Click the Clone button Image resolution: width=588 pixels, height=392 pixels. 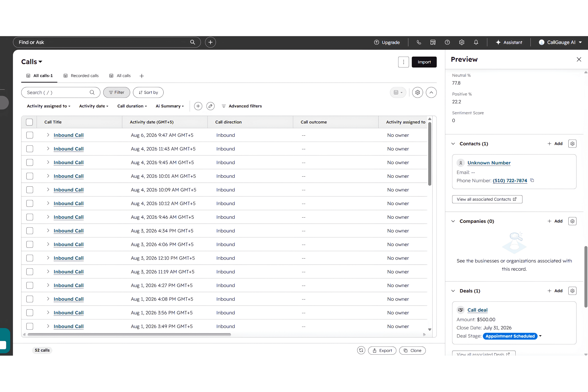point(413,351)
